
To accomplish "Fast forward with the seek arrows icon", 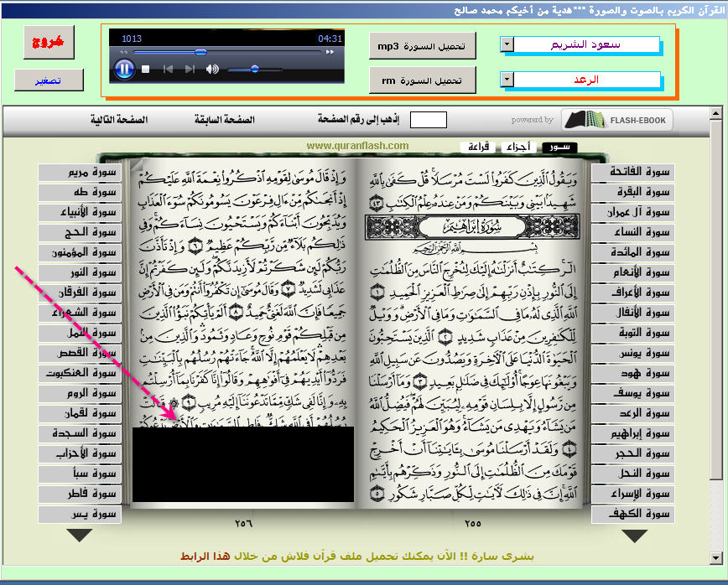I will 330,52.
